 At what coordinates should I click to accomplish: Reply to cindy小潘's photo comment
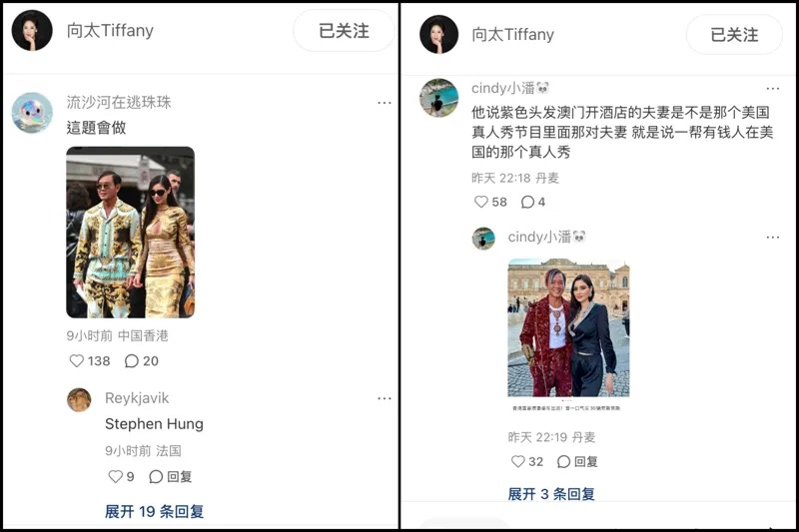[577, 461]
